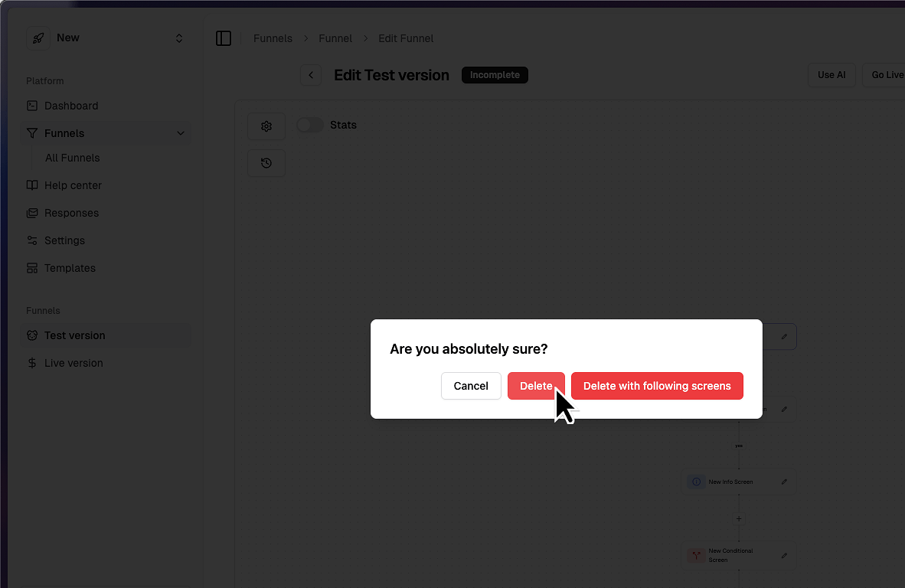The width and height of the screenshot is (905, 588).
Task: Select Test version funnel
Action: [106, 335]
